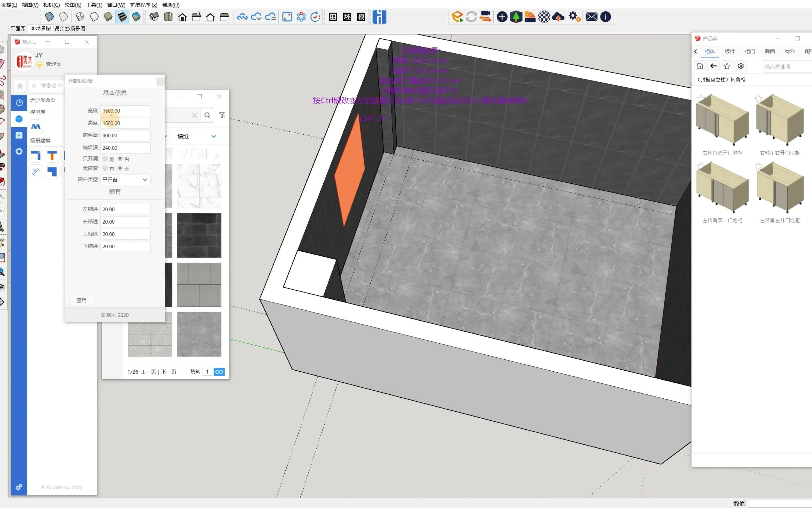Click the 宽度 input field
Image resolution: width=812 pixels, height=508 pixels.
tap(125, 111)
